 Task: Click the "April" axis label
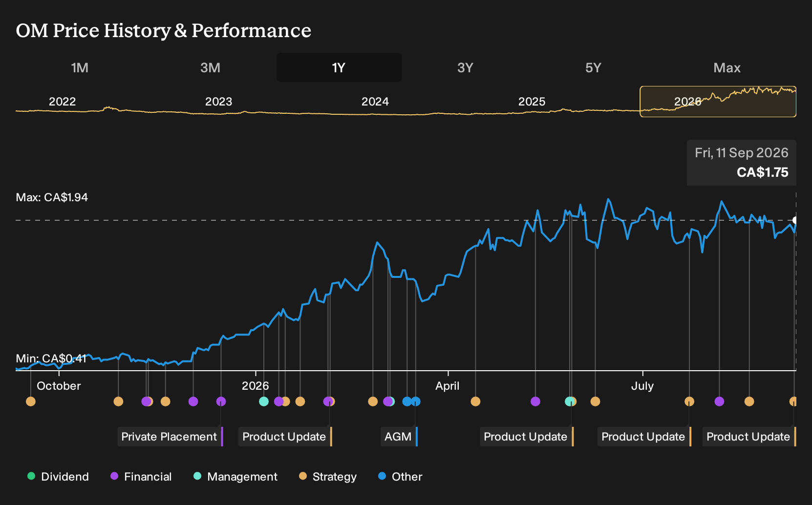pyautogui.click(x=448, y=386)
